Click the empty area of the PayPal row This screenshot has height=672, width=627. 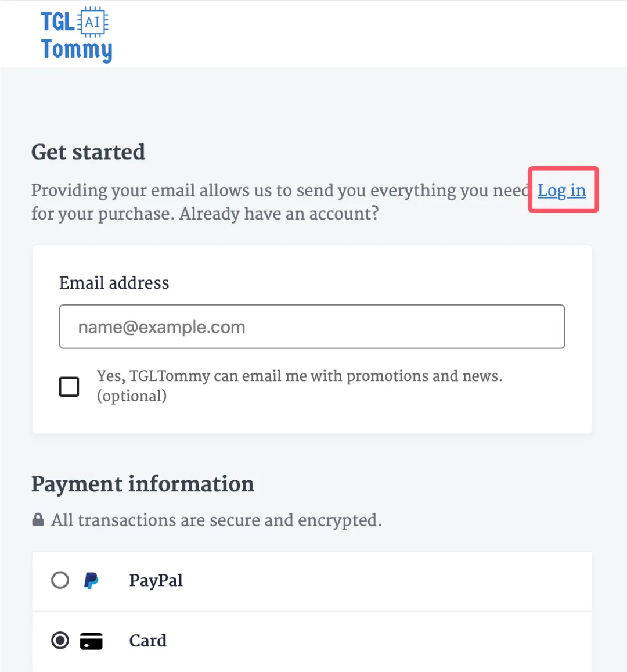385,581
